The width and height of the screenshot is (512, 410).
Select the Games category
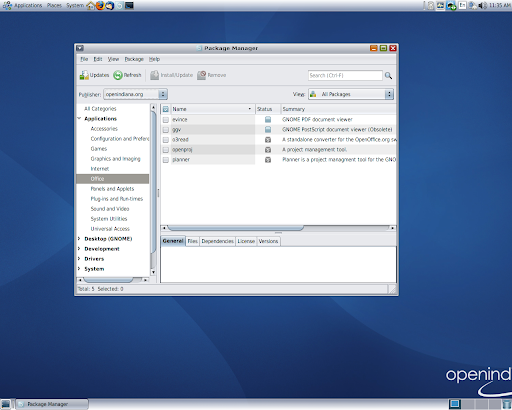pos(99,149)
